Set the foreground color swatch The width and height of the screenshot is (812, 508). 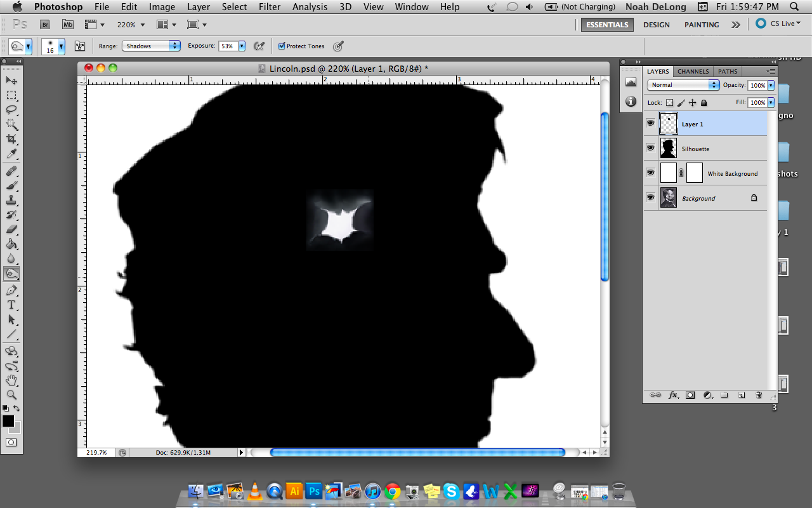coord(8,421)
